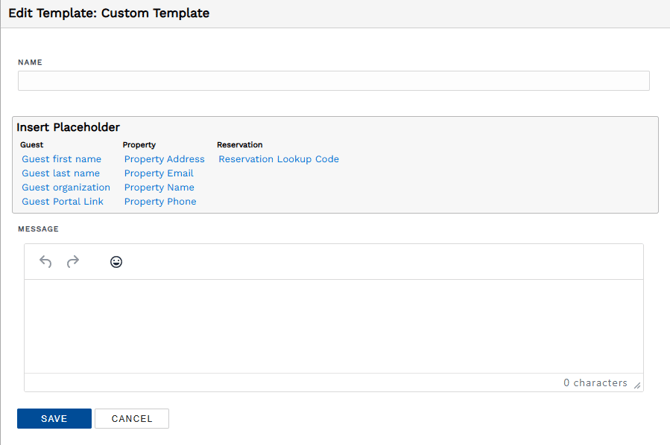This screenshot has width=670, height=445.
Task: Open the emoji picker smiley icon
Action: 116,262
